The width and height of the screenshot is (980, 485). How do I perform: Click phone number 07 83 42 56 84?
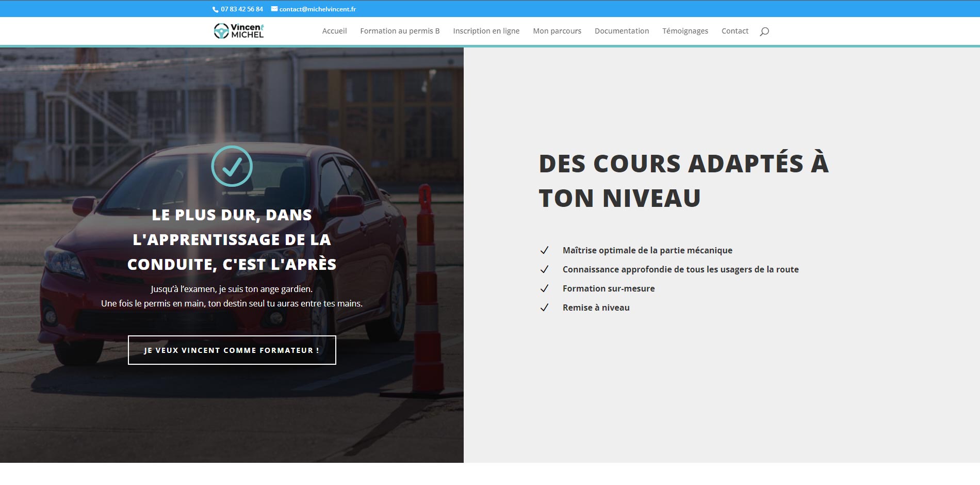point(242,9)
